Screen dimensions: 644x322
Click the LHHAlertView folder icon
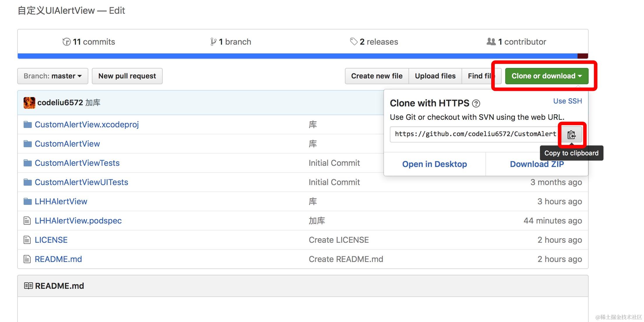27,201
